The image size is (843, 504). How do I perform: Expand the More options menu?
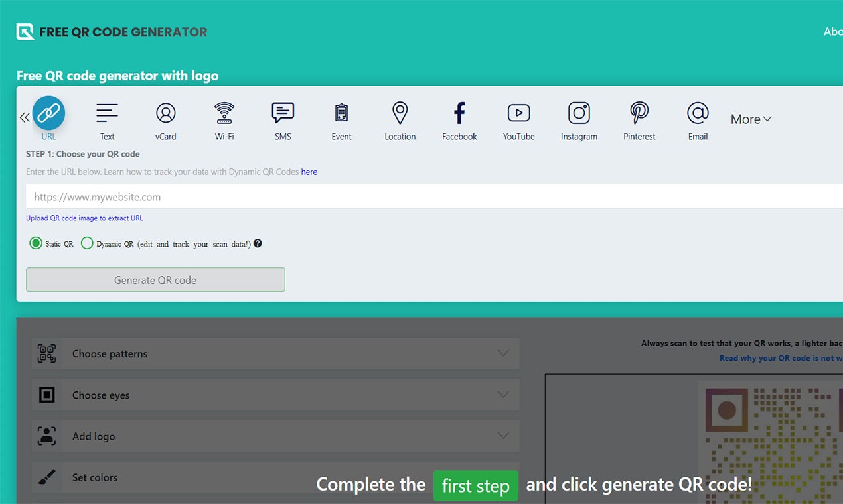pos(750,119)
